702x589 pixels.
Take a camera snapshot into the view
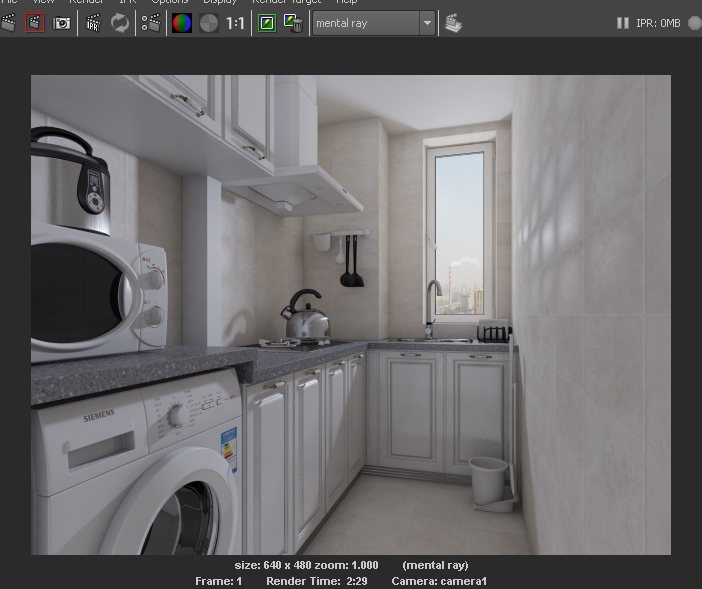[x=62, y=23]
